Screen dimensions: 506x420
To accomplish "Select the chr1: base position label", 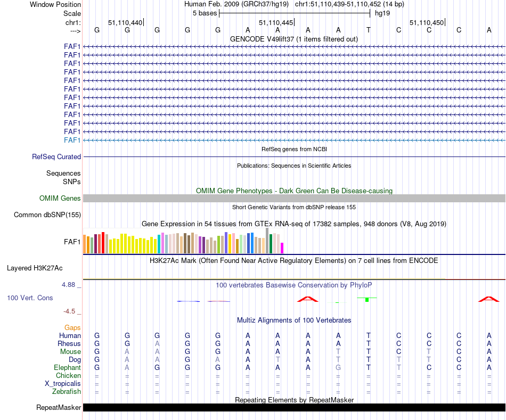I will click(x=73, y=22).
